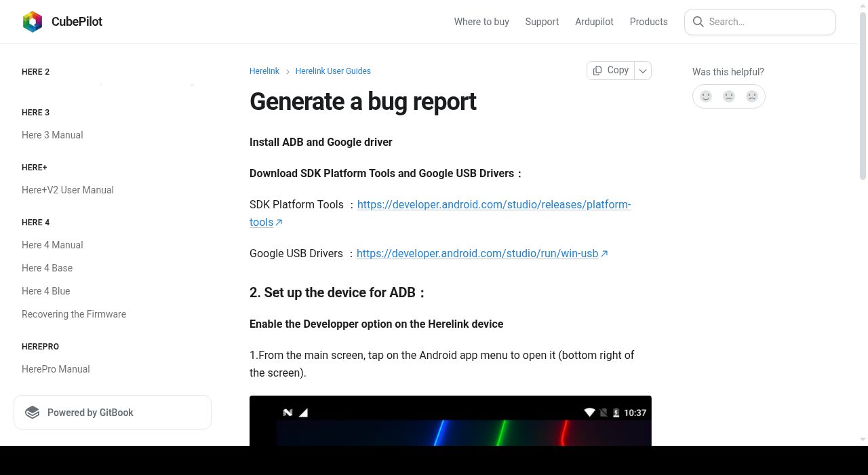Rate page with neutral face icon
The height and width of the screenshot is (475, 868).
coord(729,96)
